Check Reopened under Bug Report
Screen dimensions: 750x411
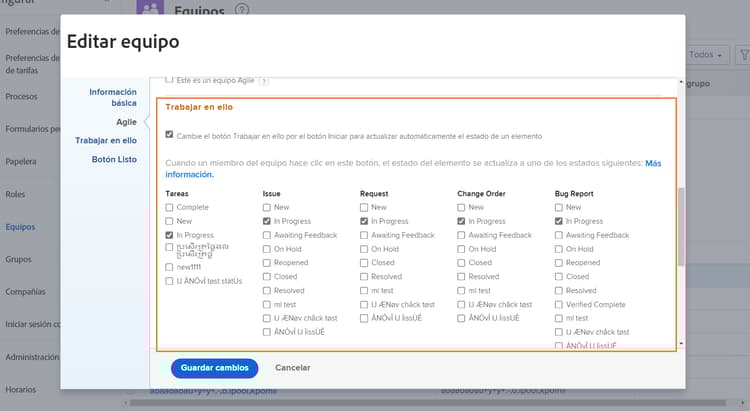[x=559, y=263]
